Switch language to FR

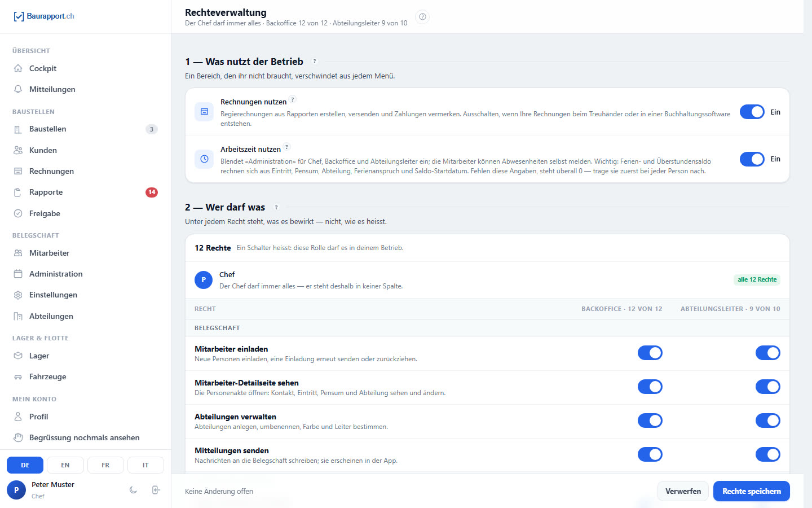pos(105,465)
